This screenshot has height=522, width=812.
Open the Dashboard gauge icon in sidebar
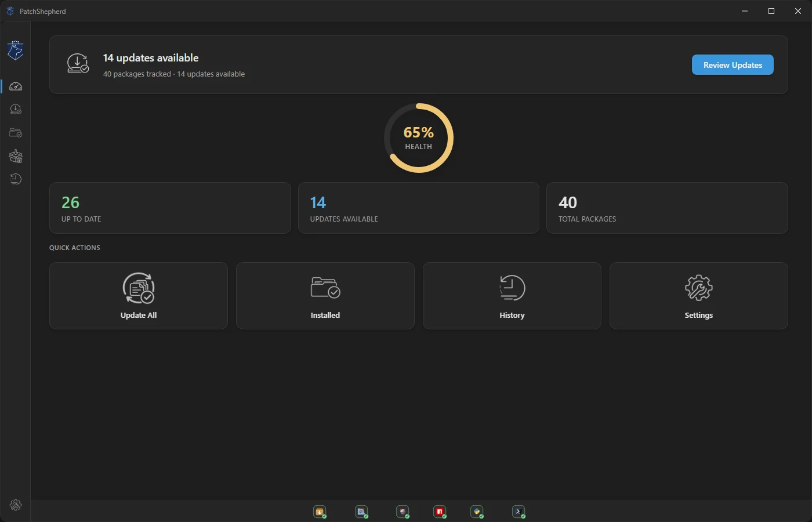16,86
